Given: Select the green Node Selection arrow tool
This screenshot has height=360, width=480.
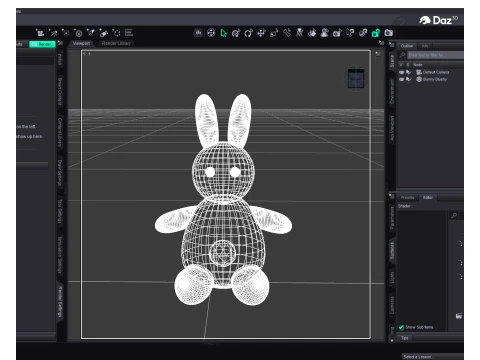Looking at the screenshot, I should tap(223, 33).
